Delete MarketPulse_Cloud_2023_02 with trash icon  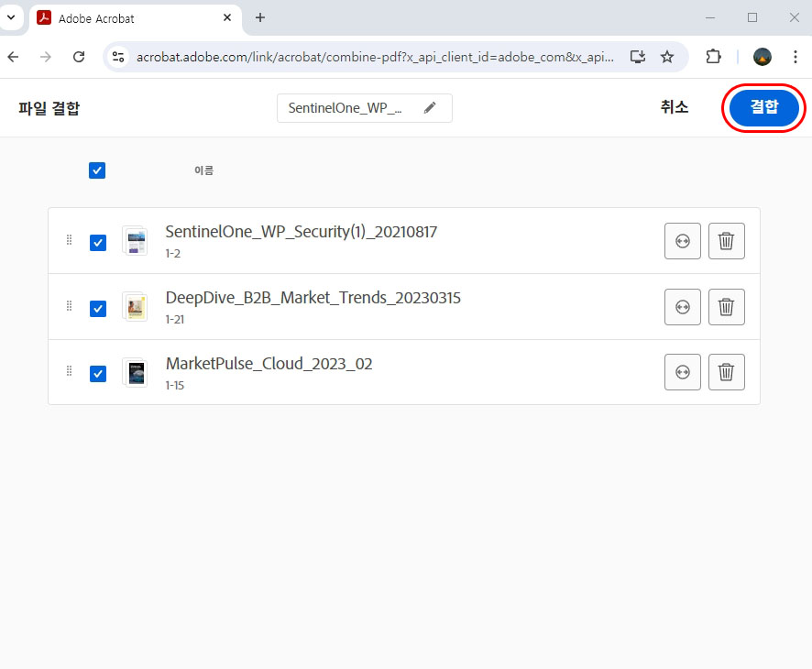pyautogui.click(x=726, y=372)
